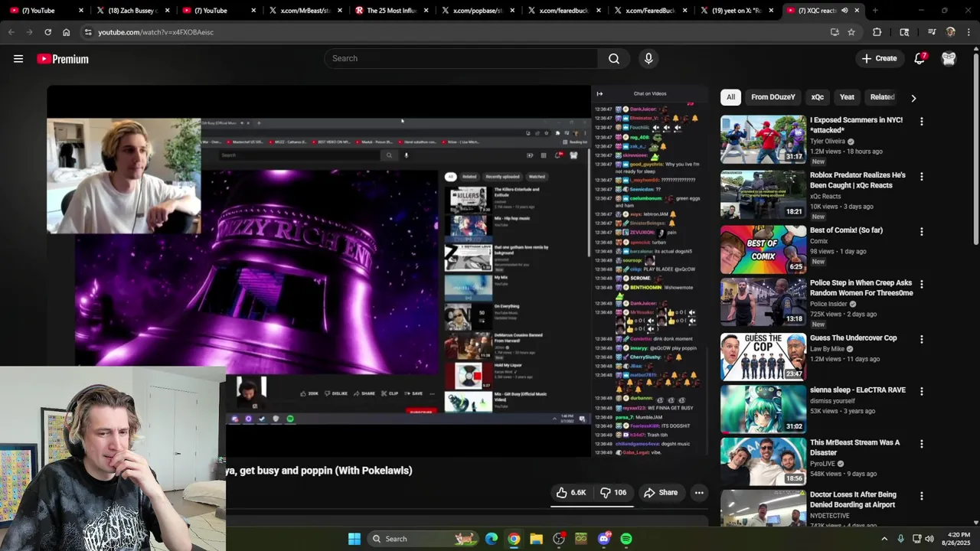Image resolution: width=980 pixels, height=551 pixels.
Task: Open Chrome home page button
Action: click(x=66, y=32)
